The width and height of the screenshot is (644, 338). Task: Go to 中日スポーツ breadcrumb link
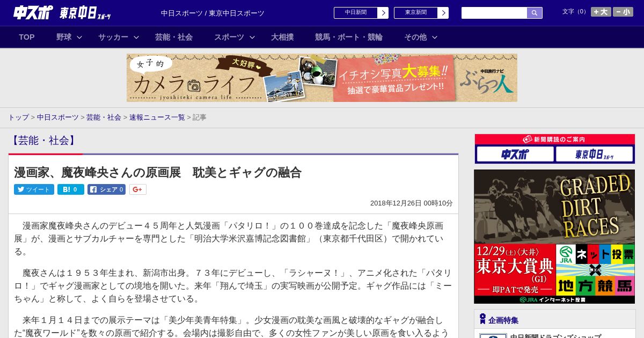[58, 117]
